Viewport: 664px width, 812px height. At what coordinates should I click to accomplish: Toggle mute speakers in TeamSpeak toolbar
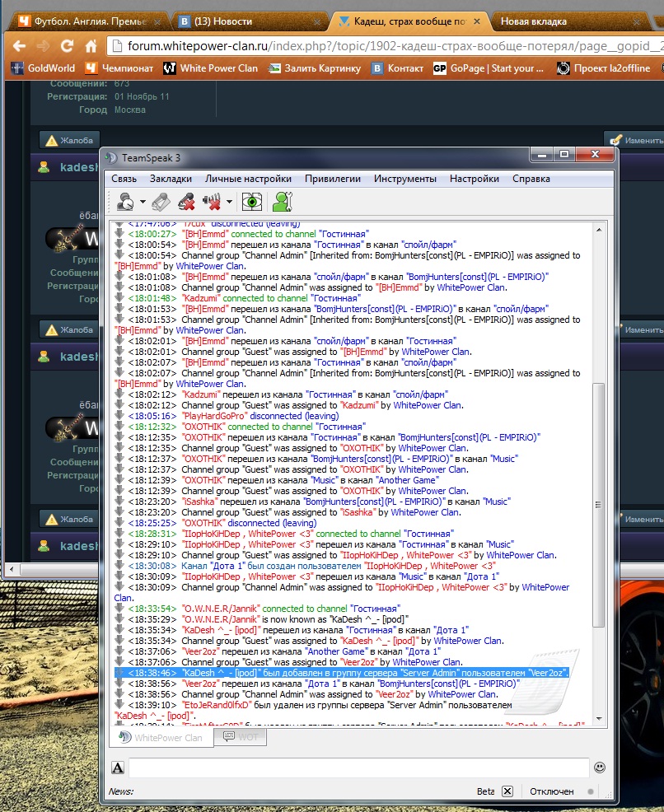[x=212, y=202]
